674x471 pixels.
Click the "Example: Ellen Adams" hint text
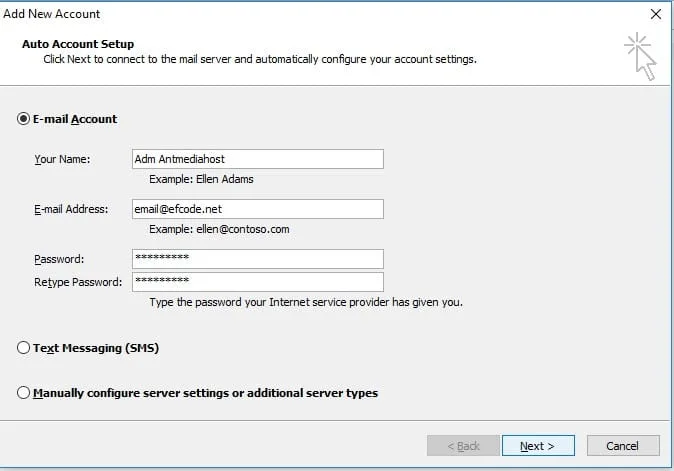(x=201, y=179)
